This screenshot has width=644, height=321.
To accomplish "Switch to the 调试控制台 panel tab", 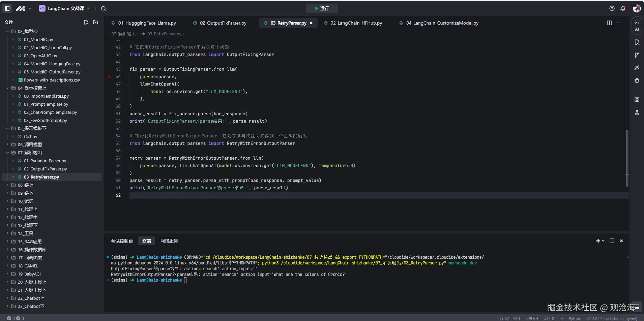I will (x=122, y=241).
